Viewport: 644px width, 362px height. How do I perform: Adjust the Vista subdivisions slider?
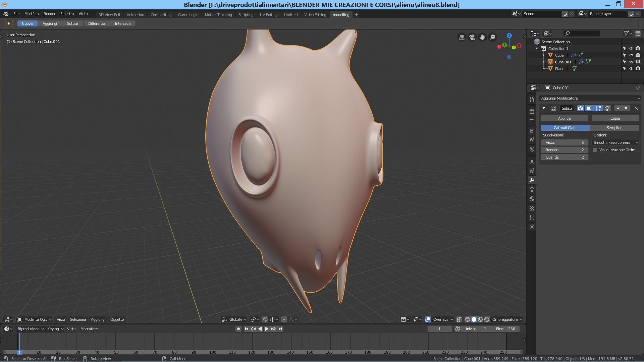coord(565,142)
